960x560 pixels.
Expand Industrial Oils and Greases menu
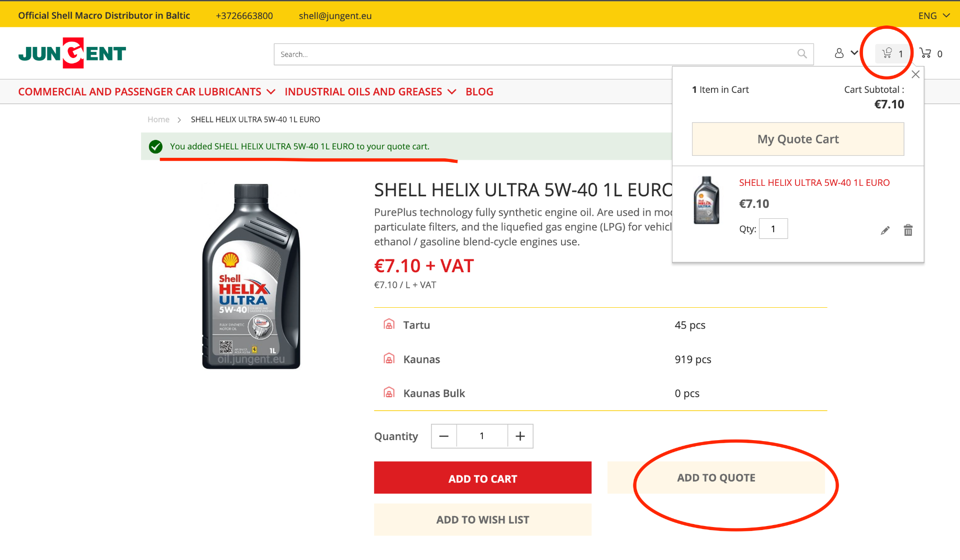pos(370,92)
